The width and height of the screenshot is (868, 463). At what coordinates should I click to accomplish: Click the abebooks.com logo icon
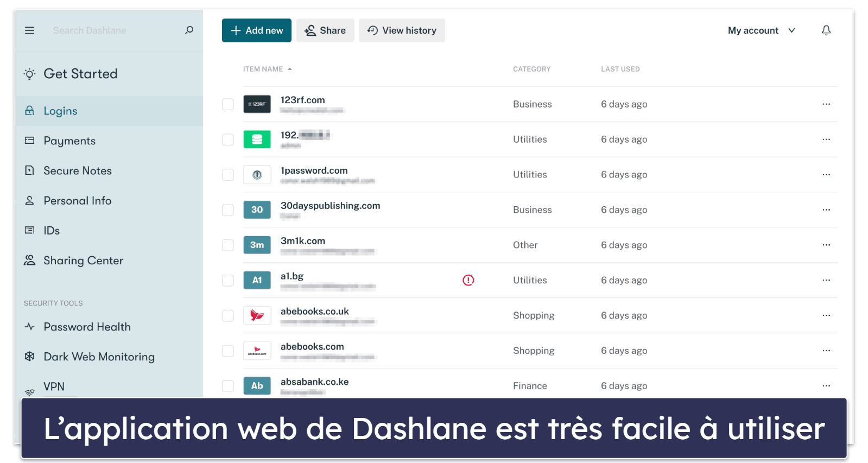point(257,351)
